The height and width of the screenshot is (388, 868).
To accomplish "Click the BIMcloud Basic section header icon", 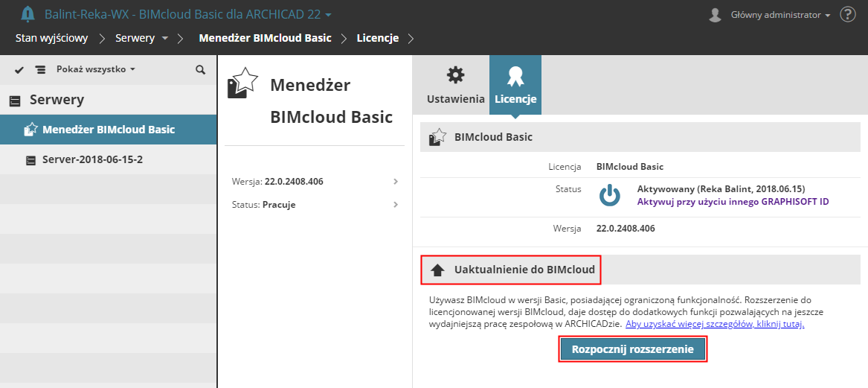I will [x=437, y=137].
